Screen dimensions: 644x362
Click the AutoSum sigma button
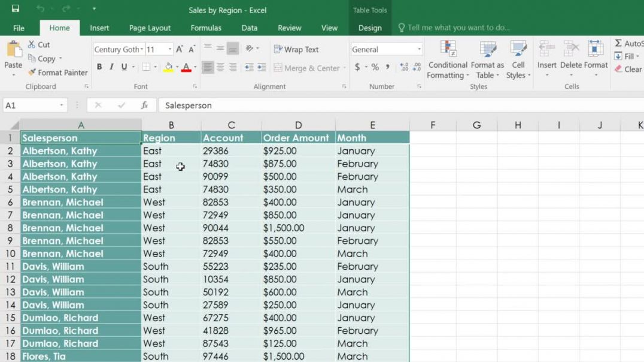tap(628, 43)
